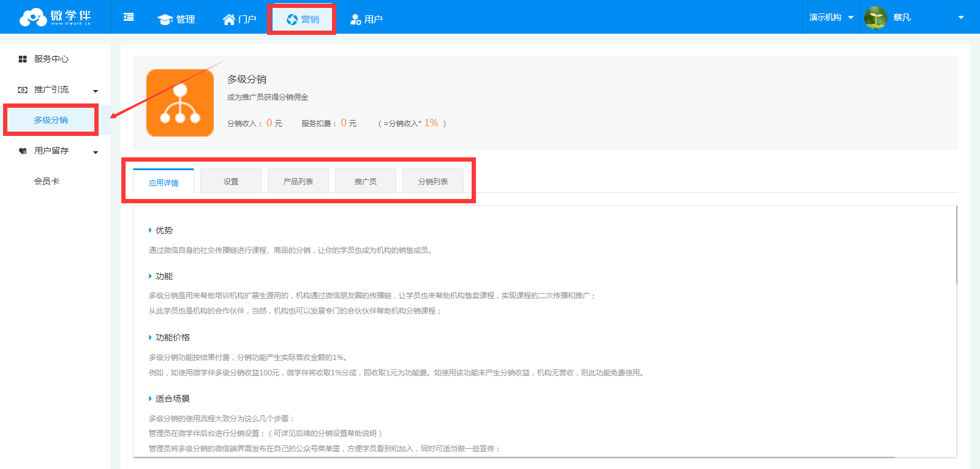Click the 服务扣费 amount value
This screenshot has height=469, width=980.
tap(344, 122)
